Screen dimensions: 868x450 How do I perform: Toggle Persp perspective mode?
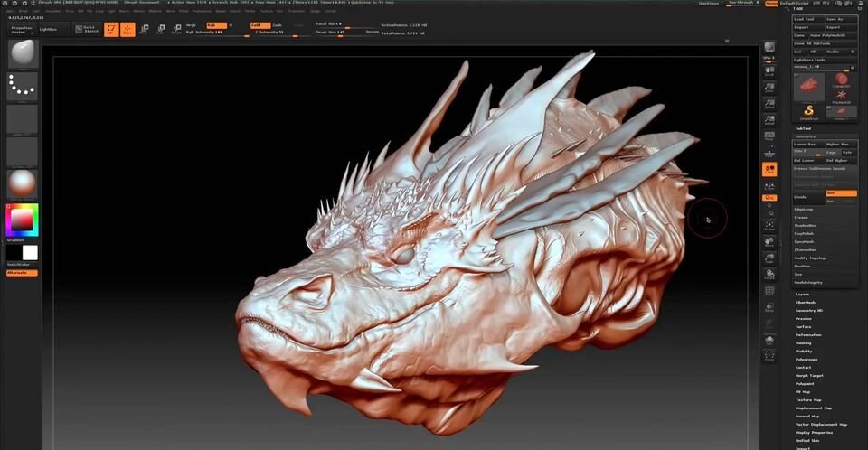[x=769, y=136]
